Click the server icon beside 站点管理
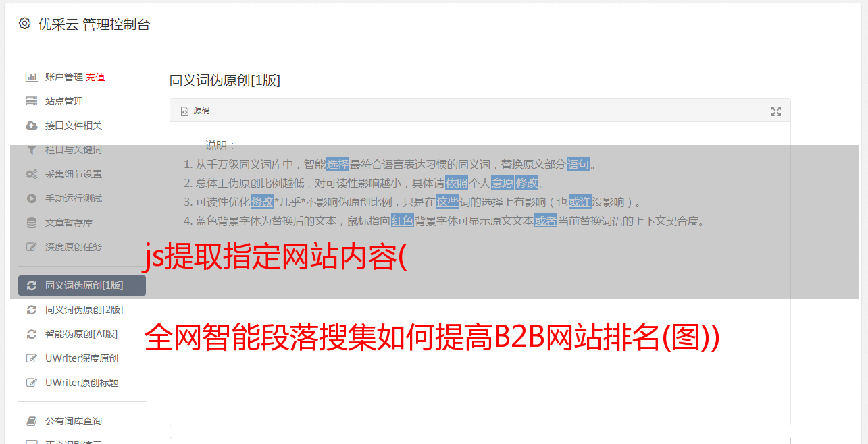This screenshot has width=868, height=444. click(31, 101)
